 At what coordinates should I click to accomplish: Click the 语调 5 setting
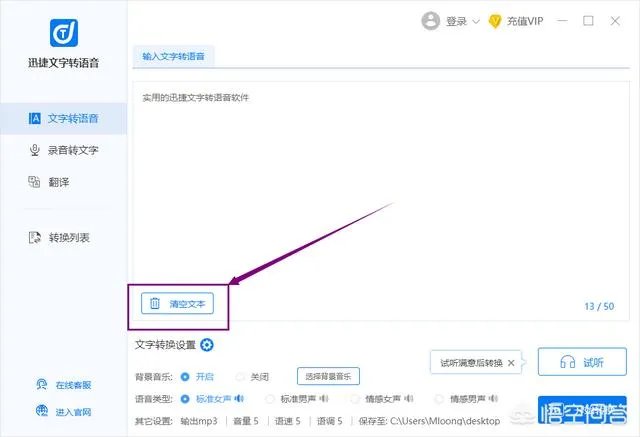tap(329, 421)
